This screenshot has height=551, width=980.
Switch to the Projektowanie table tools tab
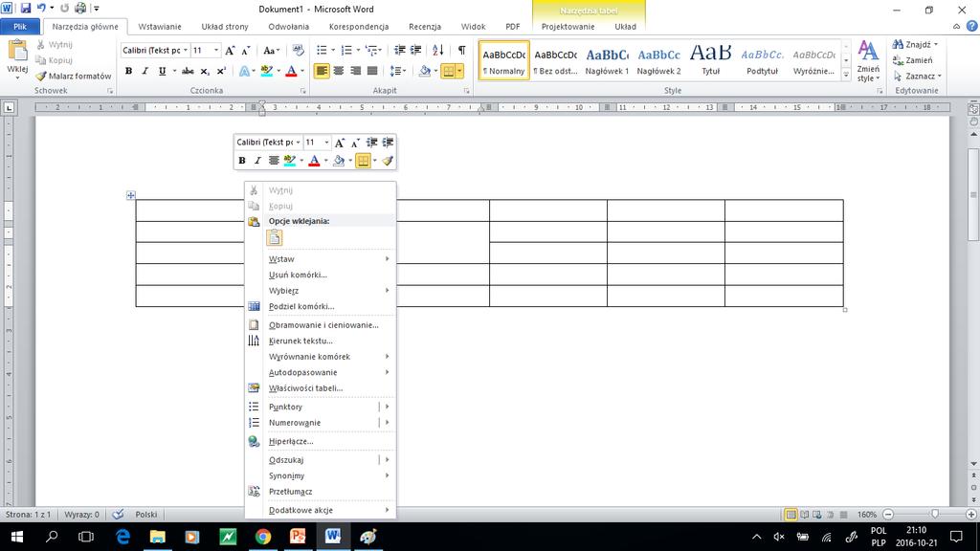[568, 27]
